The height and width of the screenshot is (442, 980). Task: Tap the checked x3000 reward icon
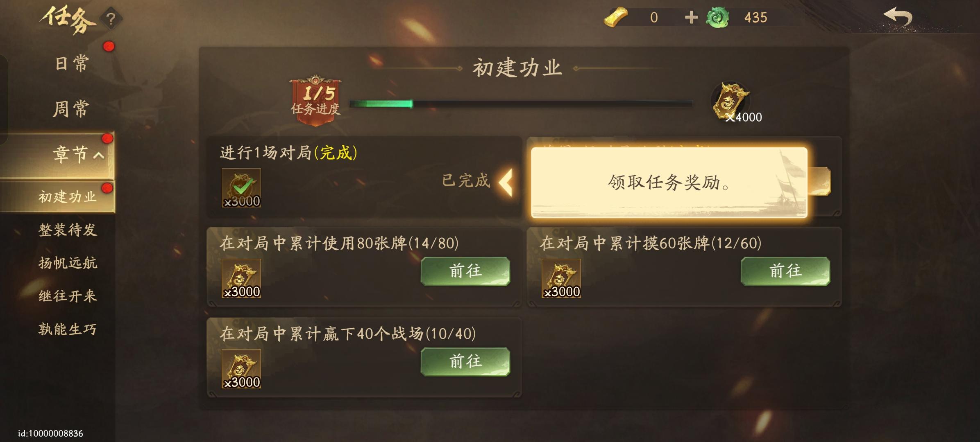pyautogui.click(x=241, y=188)
